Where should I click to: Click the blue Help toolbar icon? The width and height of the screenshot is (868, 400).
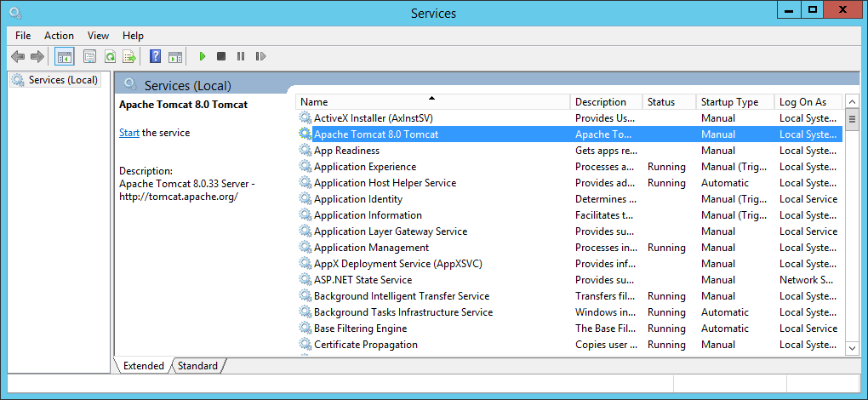point(155,57)
